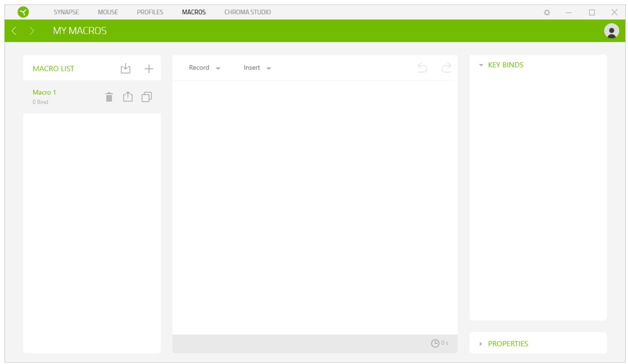Go forward with right arrow
Screen dimensions: 628x364
33,31
